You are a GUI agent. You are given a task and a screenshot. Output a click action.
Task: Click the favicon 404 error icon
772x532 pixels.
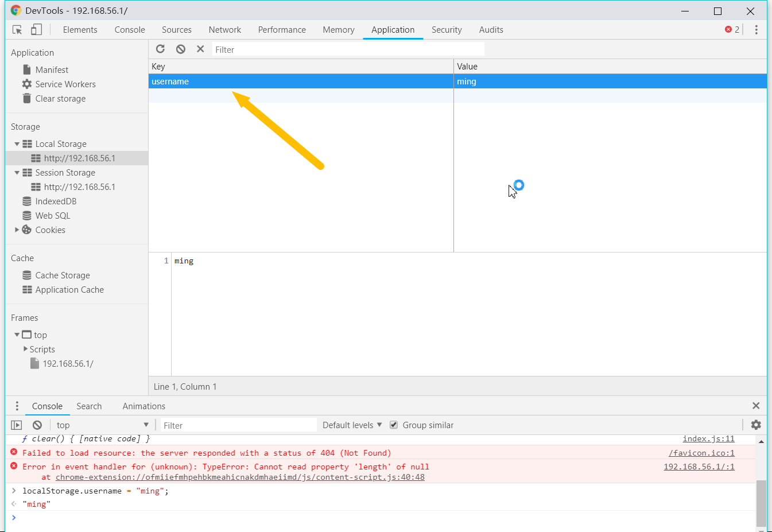pyautogui.click(x=14, y=452)
